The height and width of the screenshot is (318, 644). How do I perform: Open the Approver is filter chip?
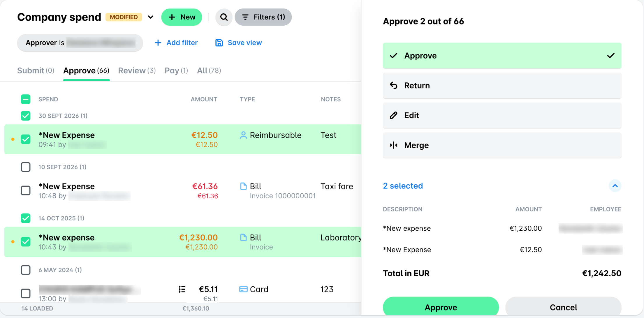80,43
